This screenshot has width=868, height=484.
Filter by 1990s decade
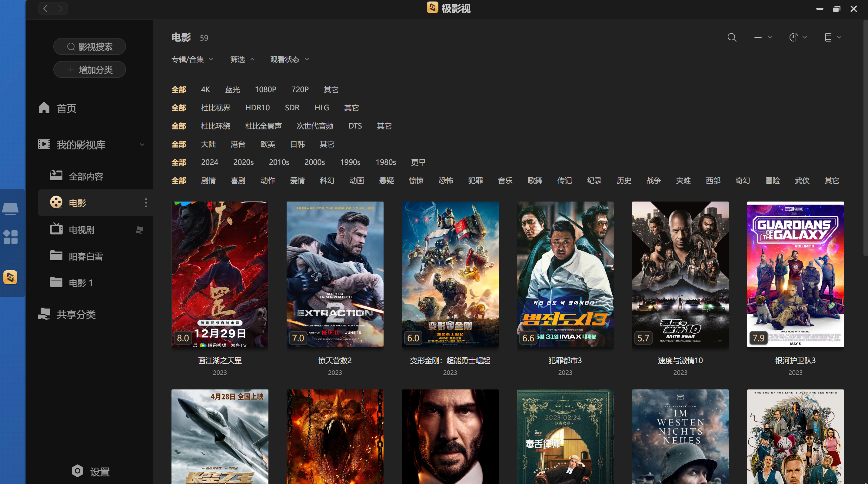[350, 162]
